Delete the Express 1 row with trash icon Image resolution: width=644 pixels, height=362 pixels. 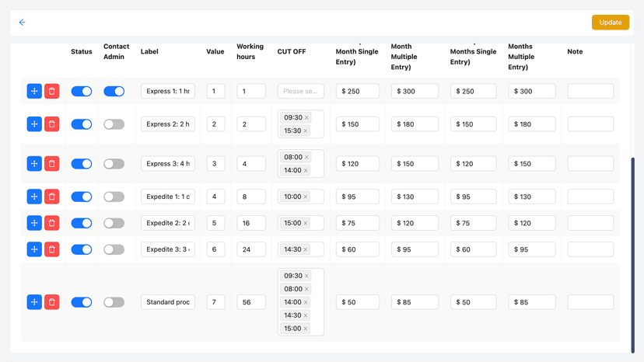[52, 91]
